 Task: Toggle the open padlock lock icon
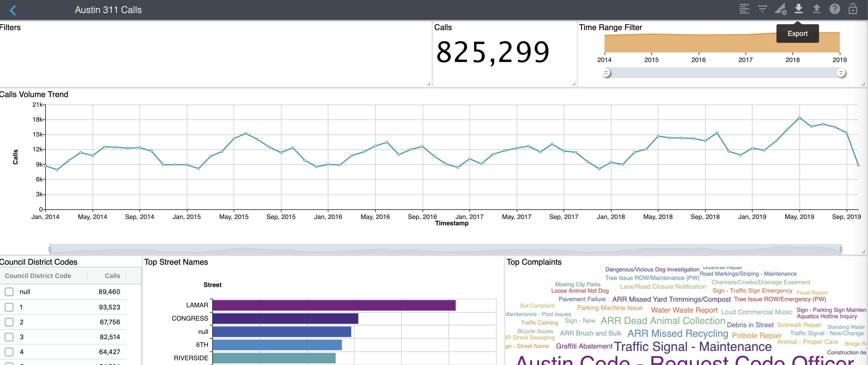tap(853, 9)
